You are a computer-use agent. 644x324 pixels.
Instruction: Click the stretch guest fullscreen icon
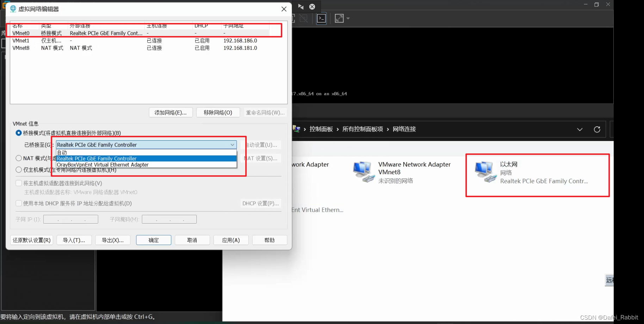pos(339,18)
